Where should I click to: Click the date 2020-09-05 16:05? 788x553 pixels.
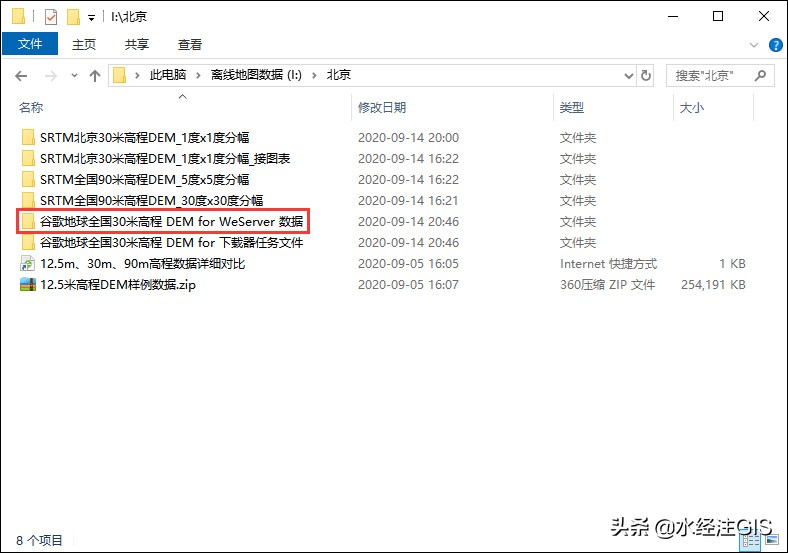(x=409, y=264)
